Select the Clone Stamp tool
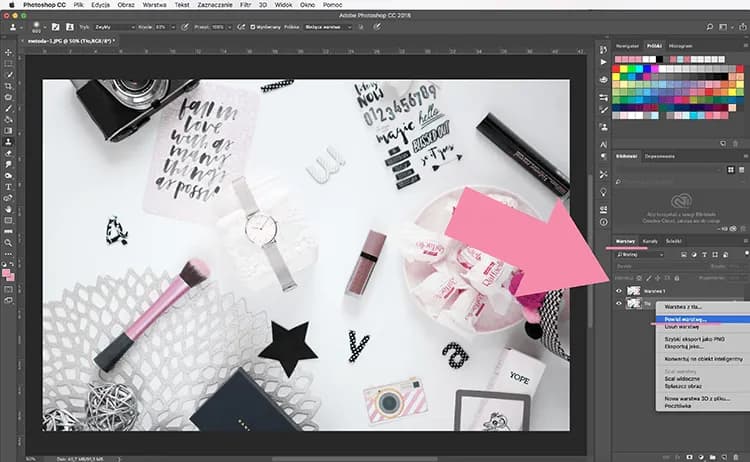Viewport: 750px width, 462px height. [x=8, y=141]
